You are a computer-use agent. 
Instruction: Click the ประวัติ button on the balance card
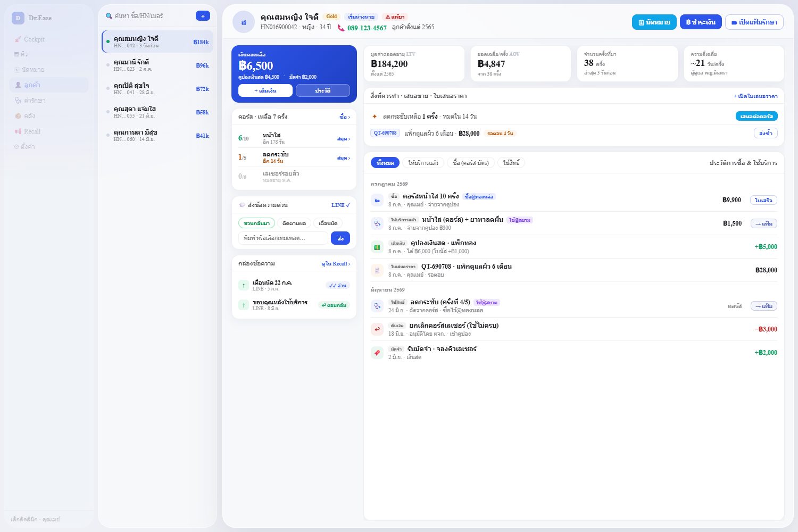coord(323,90)
